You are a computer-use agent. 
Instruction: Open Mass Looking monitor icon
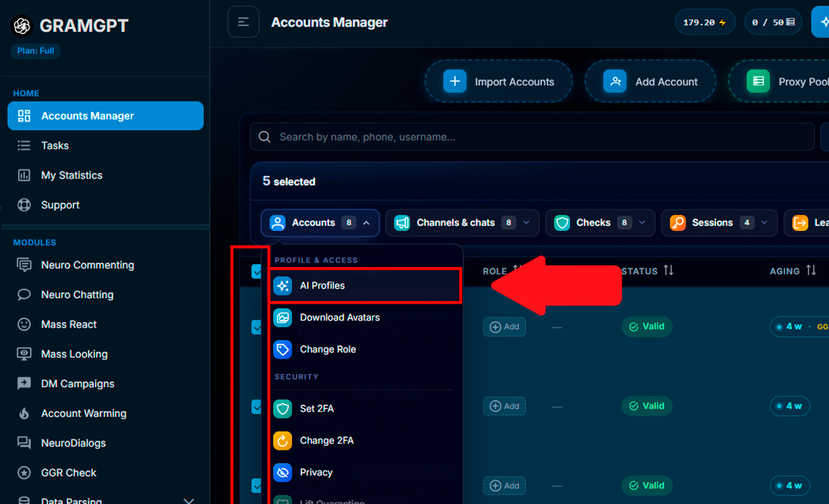point(24,354)
